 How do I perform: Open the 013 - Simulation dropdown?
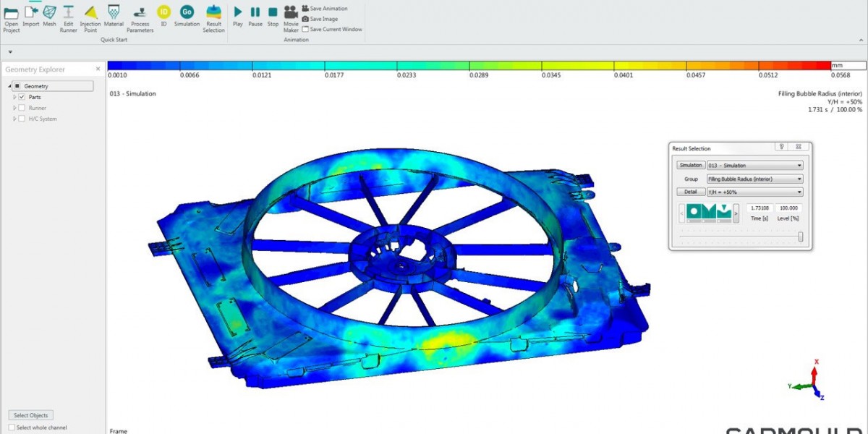click(754, 166)
